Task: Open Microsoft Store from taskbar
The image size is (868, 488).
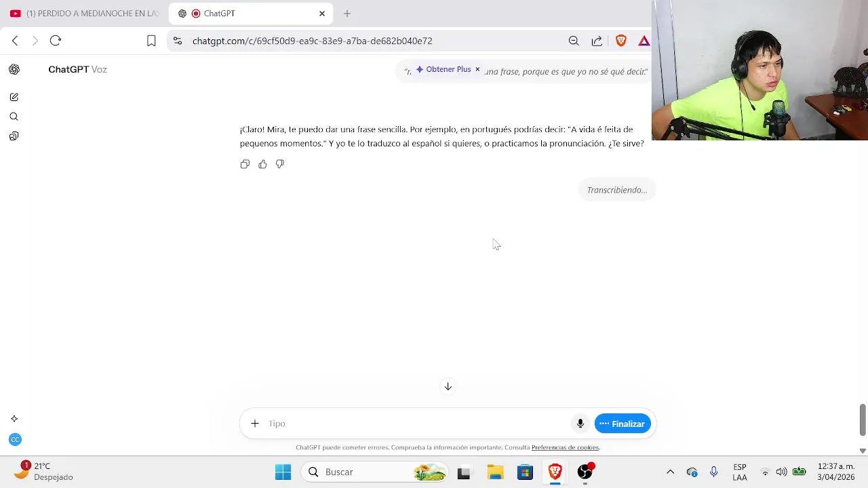Action: coord(526,472)
